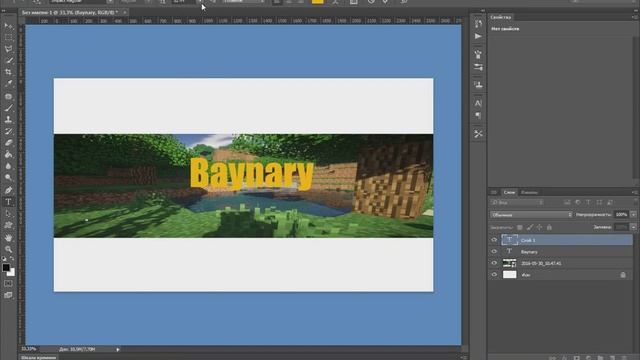Toggle adjustment layer filter icon
The image size is (640, 360).
[578, 202]
